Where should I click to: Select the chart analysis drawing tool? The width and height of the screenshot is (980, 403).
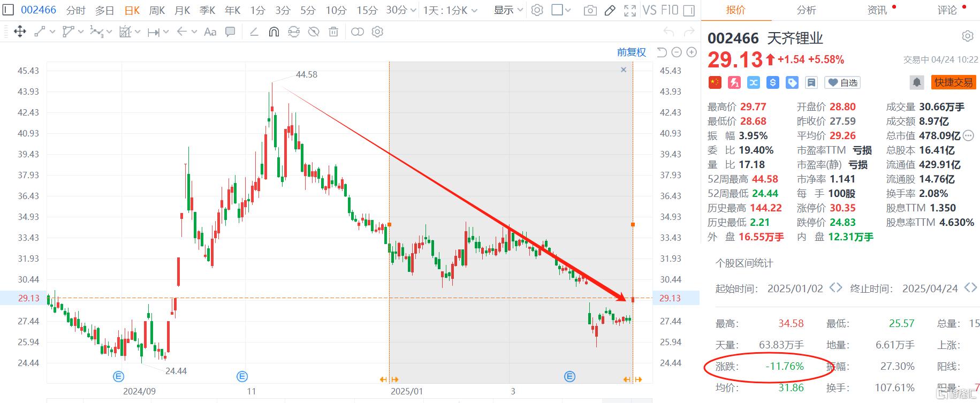tap(125, 32)
